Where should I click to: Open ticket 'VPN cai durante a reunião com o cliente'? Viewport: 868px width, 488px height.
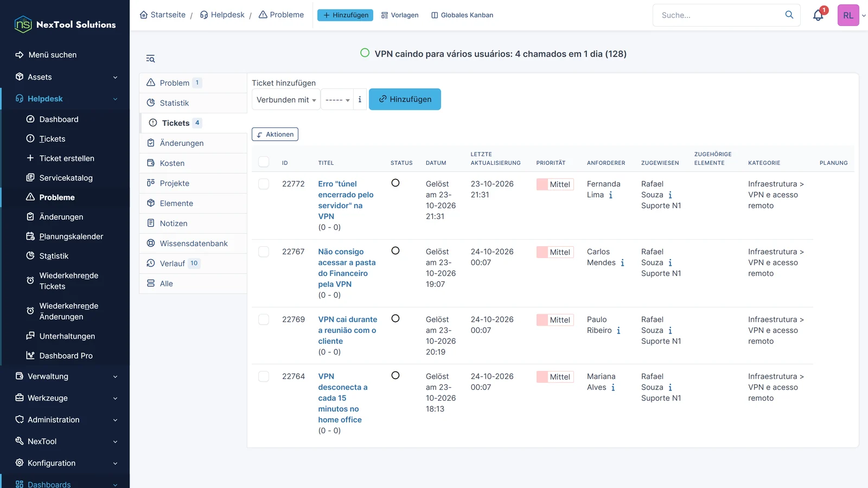(x=347, y=330)
